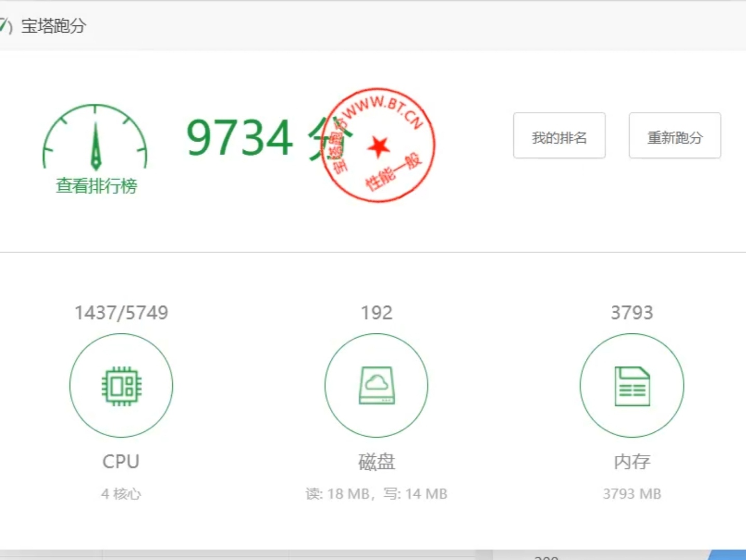Click the CPU label text
746x560 pixels.
121,461
